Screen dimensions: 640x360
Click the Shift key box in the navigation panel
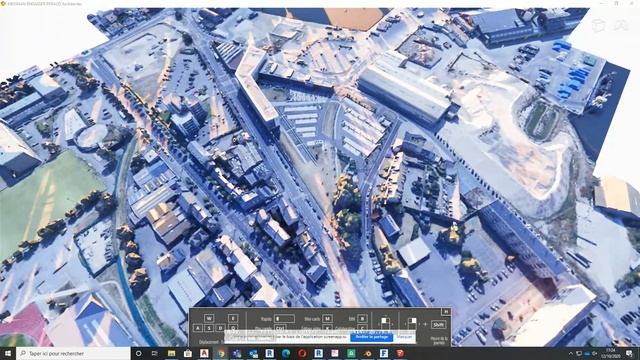(438, 324)
